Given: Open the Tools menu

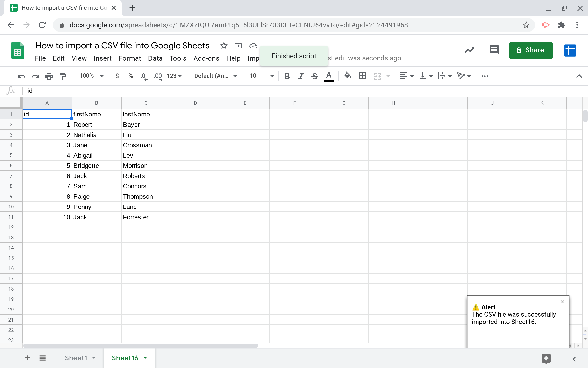Looking at the screenshot, I should pos(178,58).
